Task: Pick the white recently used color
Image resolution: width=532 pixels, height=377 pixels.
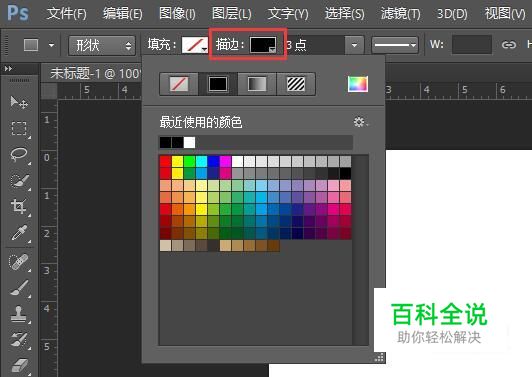Action: tap(189, 143)
